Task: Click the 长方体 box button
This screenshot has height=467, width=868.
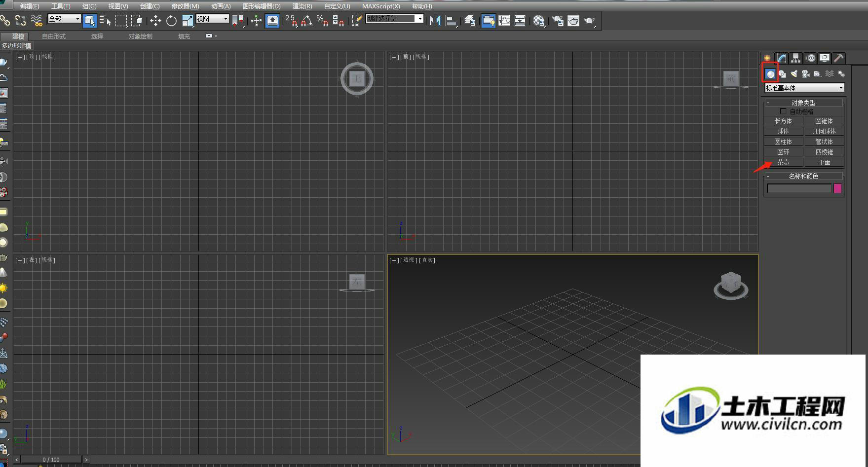Action: tap(783, 121)
